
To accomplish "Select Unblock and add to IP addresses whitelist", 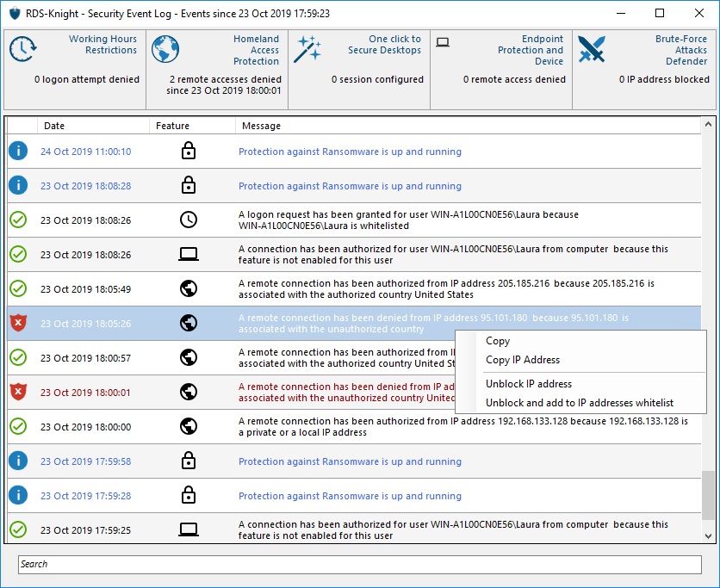I will click(580, 403).
